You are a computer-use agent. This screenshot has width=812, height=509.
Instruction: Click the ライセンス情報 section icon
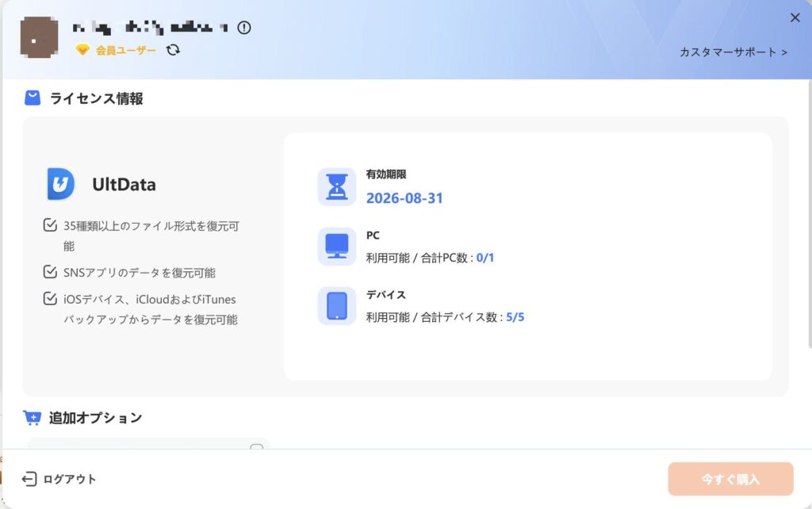[x=33, y=98]
